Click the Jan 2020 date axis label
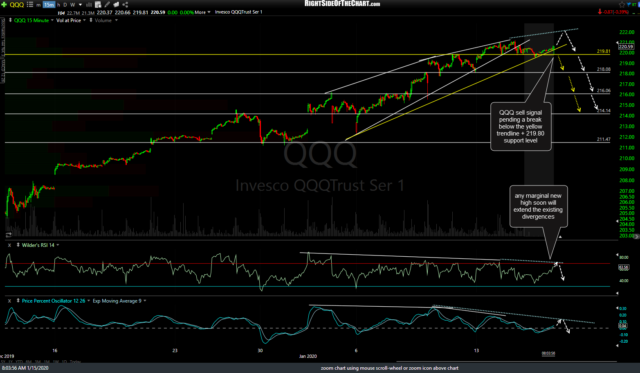This screenshot has height=373, width=640. (x=308, y=356)
